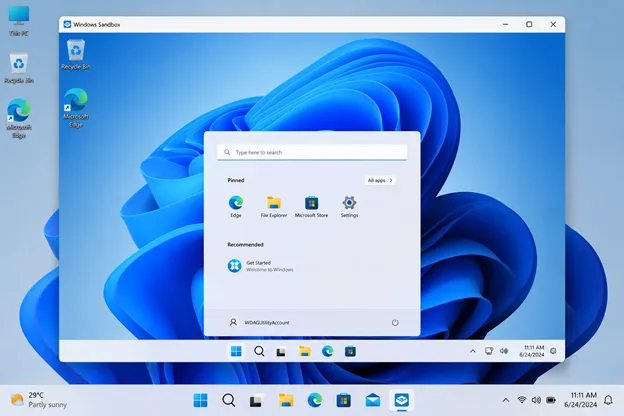The image size is (624, 416).
Task: Open WDAGUtilityAccount user menu
Action: coord(259,322)
